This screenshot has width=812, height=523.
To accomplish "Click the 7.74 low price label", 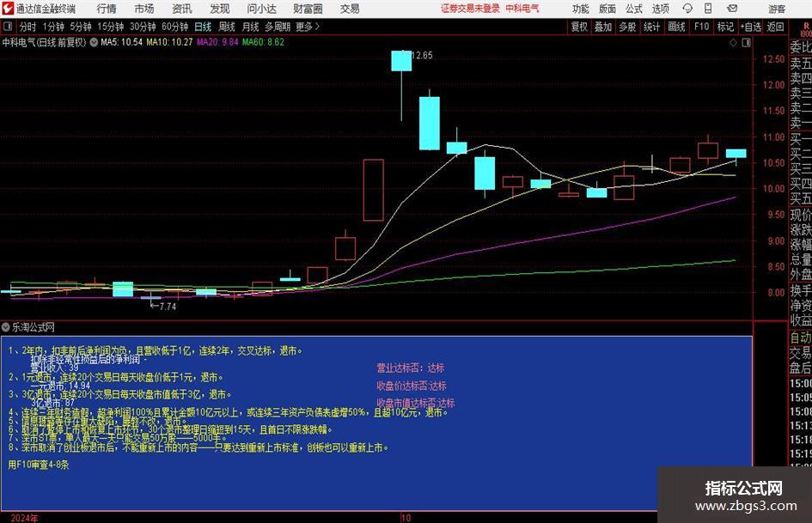I will (x=168, y=307).
